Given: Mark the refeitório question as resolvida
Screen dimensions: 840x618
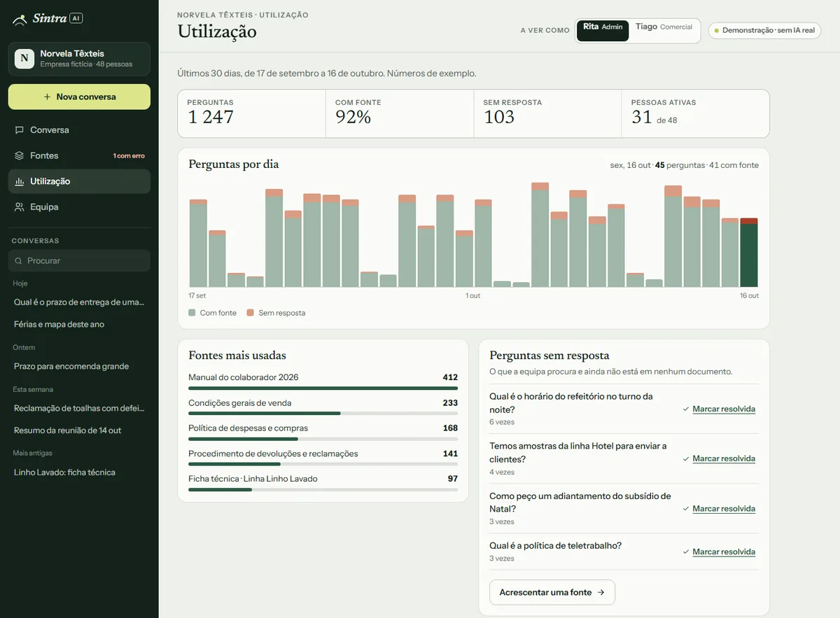Looking at the screenshot, I should [724, 409].
